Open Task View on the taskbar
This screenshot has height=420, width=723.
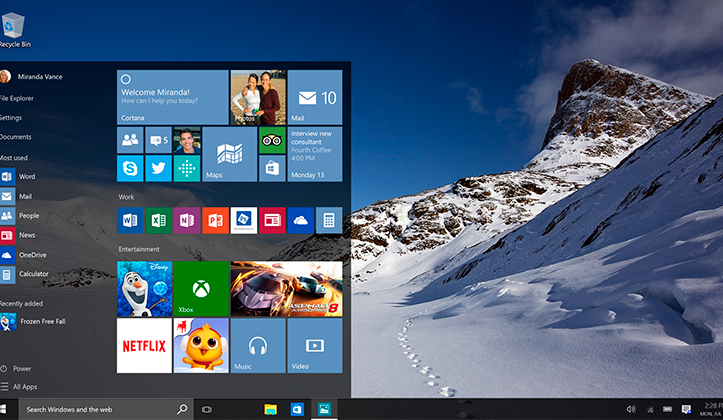[207, 409]
